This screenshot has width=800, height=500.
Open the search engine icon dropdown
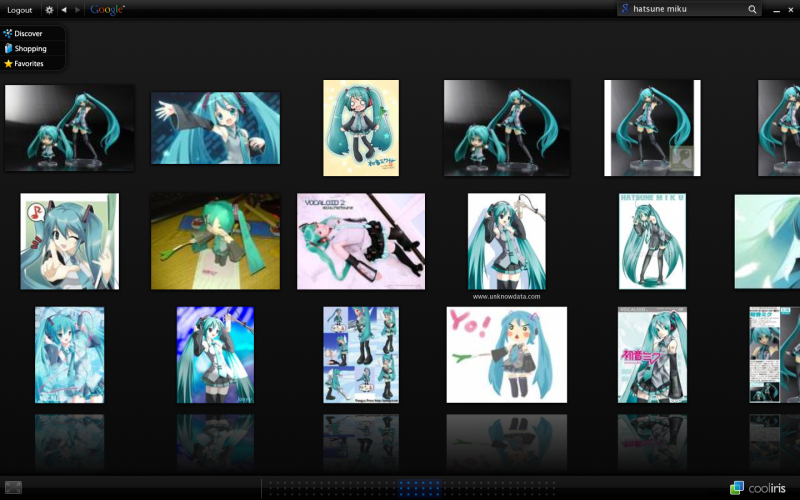tap(624, 9)
